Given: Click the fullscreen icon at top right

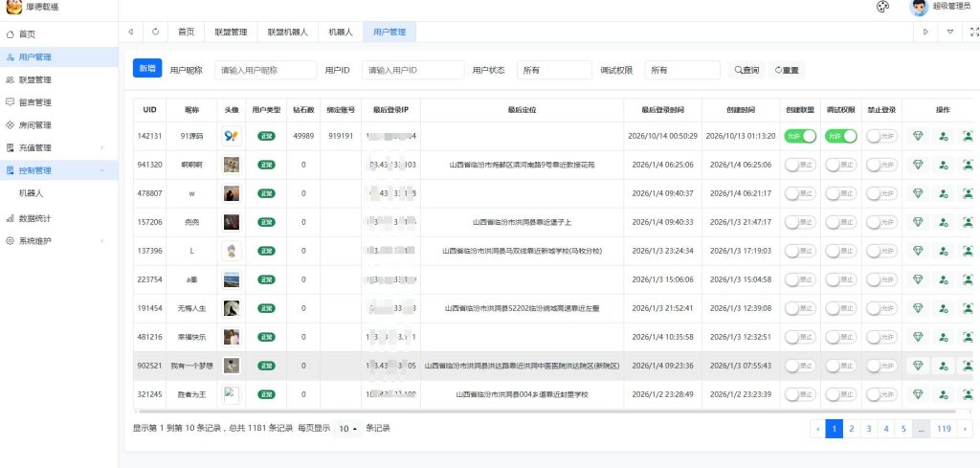Looking at the screenshot, I should coord(973,32).
